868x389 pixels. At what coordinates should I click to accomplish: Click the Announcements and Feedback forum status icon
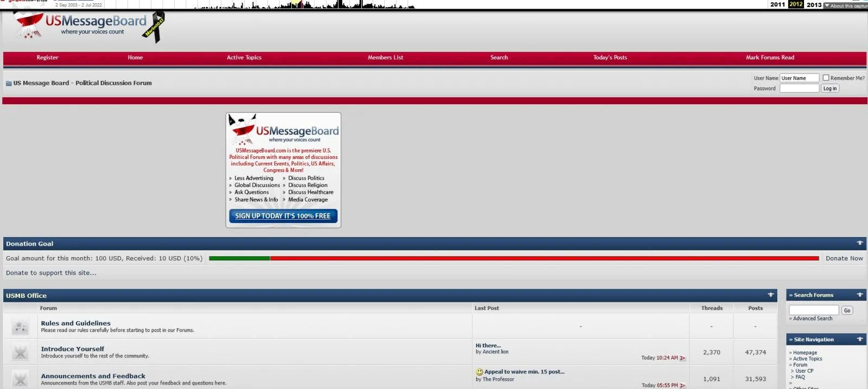[20, 379]
